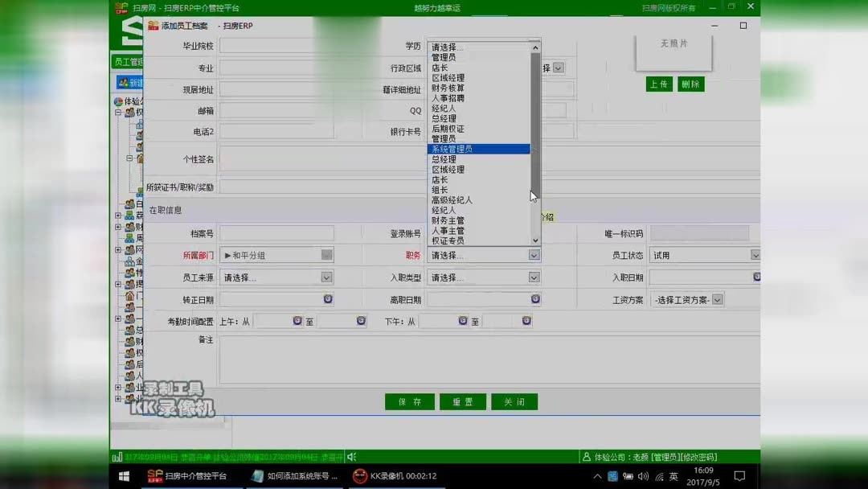
Task: Click the 扫房中介管控平台 taskbar icon
Action: (155, 475)
